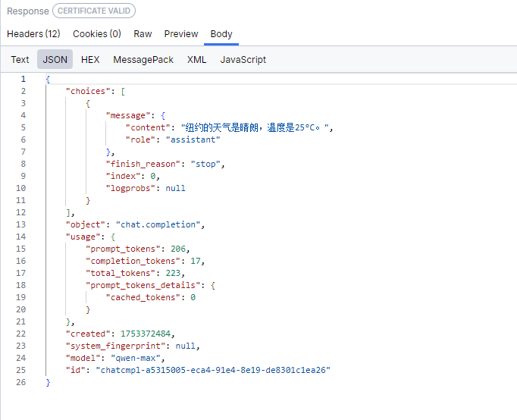This screenshot has width=517, height=420.
Task: Click the closing brace on line 26
Action: click(49, 382)
